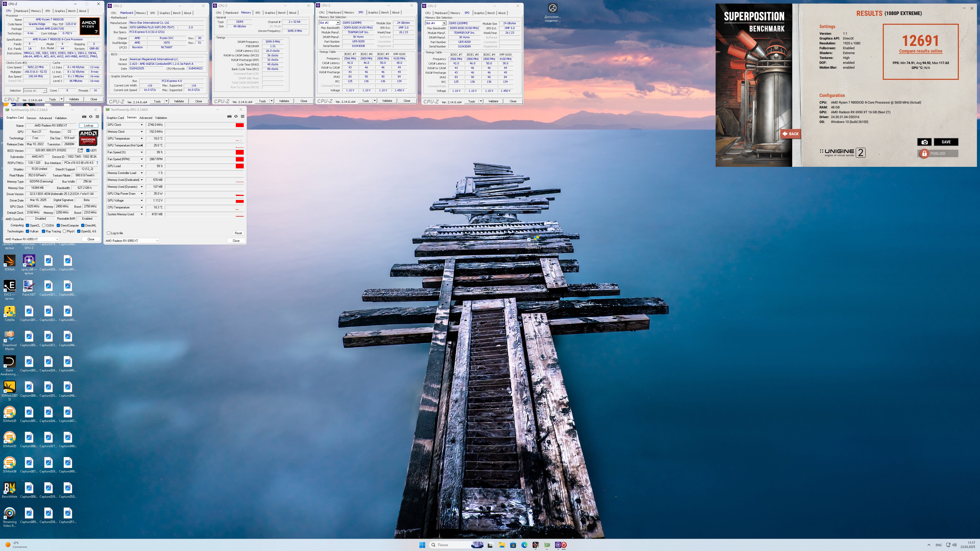980x551 pixels.
Task: Click the CPU-Z icon on the taskbar
Action: 558,545
